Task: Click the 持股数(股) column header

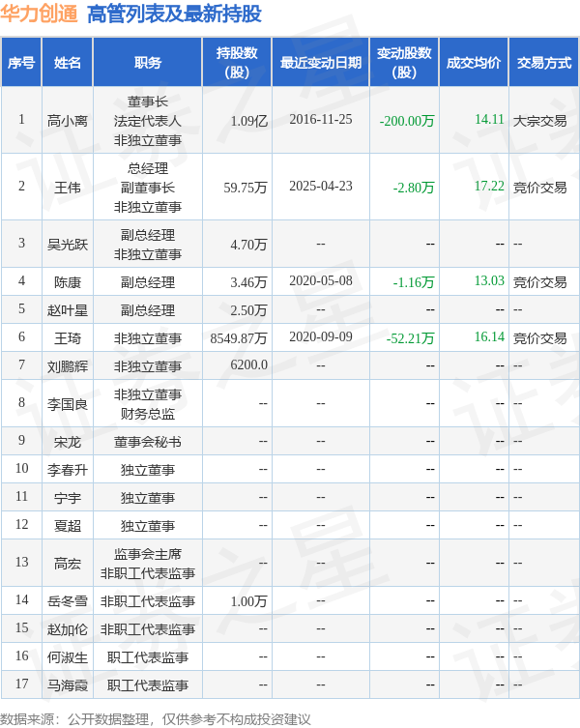Action: [237, 62]
